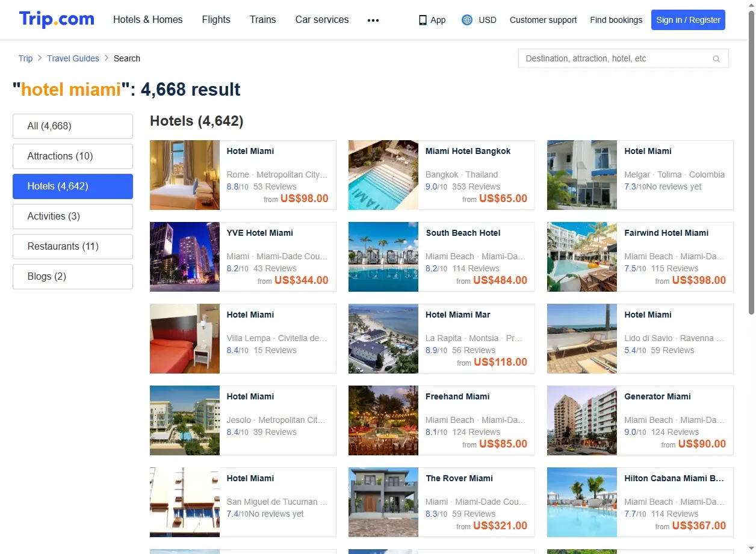Go to Trip breadcrumb
Viewport: 756px width, 554px height.
click(x=25, y=58)
